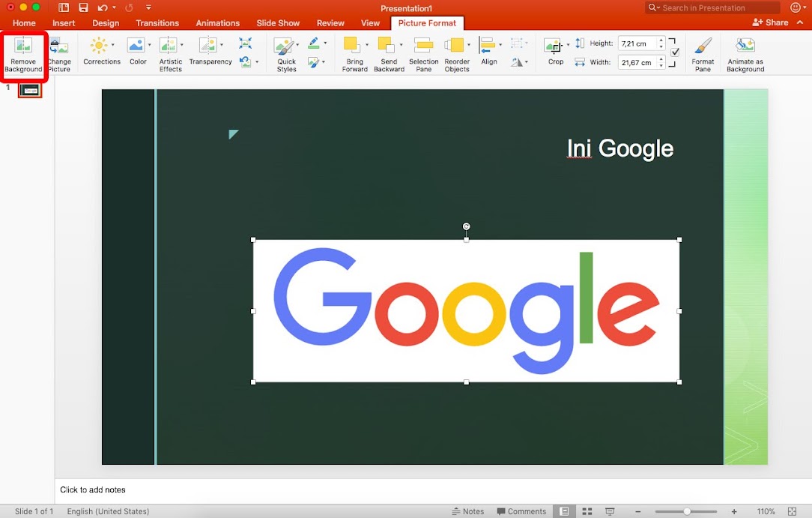Open the Insert tab

pos(63,22)
